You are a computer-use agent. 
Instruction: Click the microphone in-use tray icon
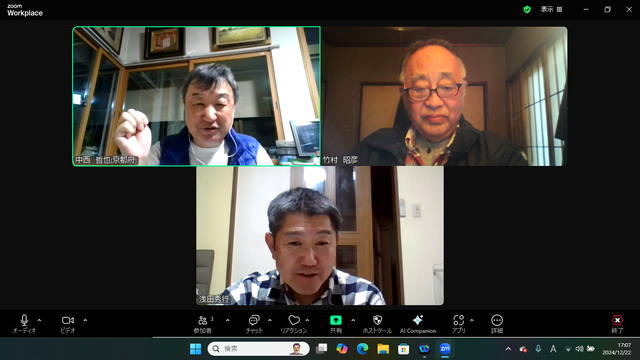[538, 349]
